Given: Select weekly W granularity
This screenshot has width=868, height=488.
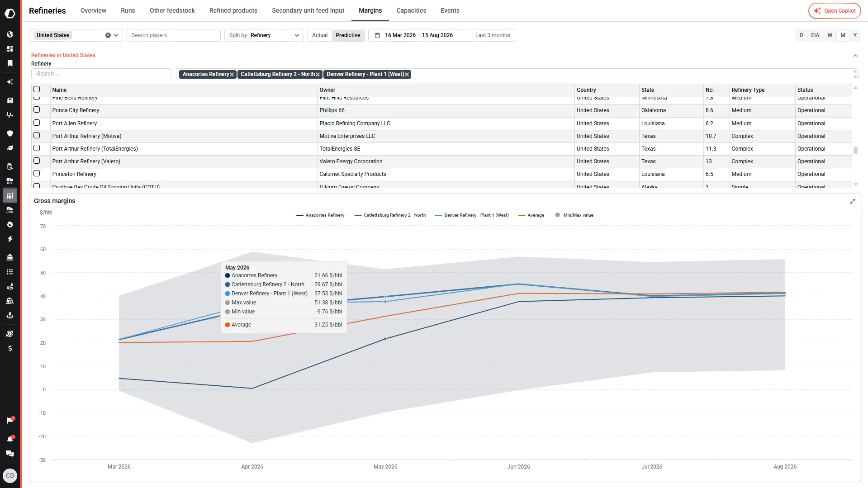Looking at the screenshot, I should [x=830, y=35].
